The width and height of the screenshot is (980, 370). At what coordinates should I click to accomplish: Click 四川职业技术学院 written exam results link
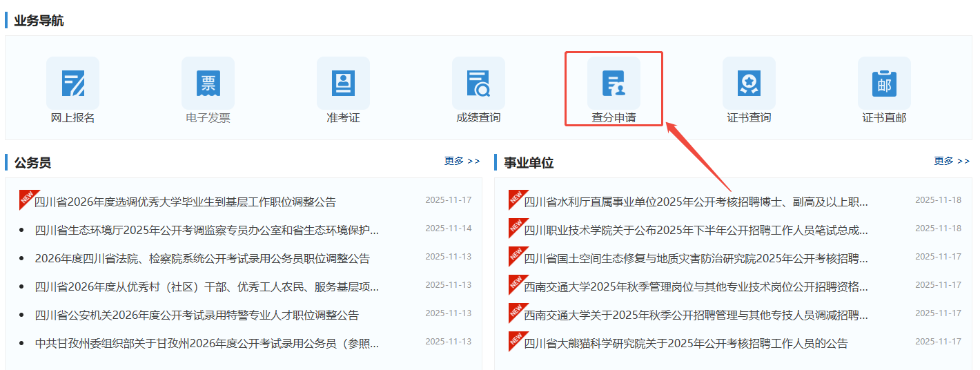(x=696, y=230)
